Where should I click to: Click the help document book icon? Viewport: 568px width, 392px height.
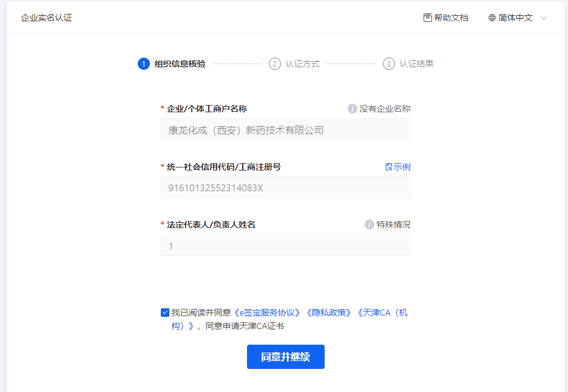click(427, 18)
